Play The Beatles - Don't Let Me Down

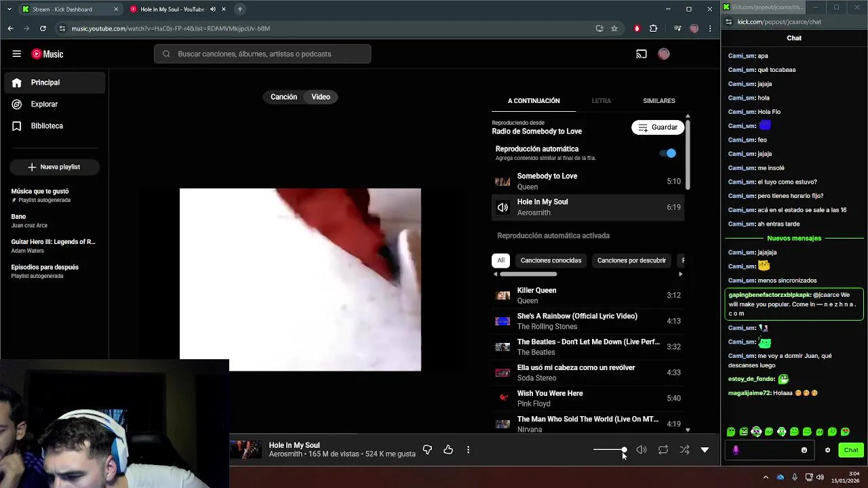pos(588,347)
